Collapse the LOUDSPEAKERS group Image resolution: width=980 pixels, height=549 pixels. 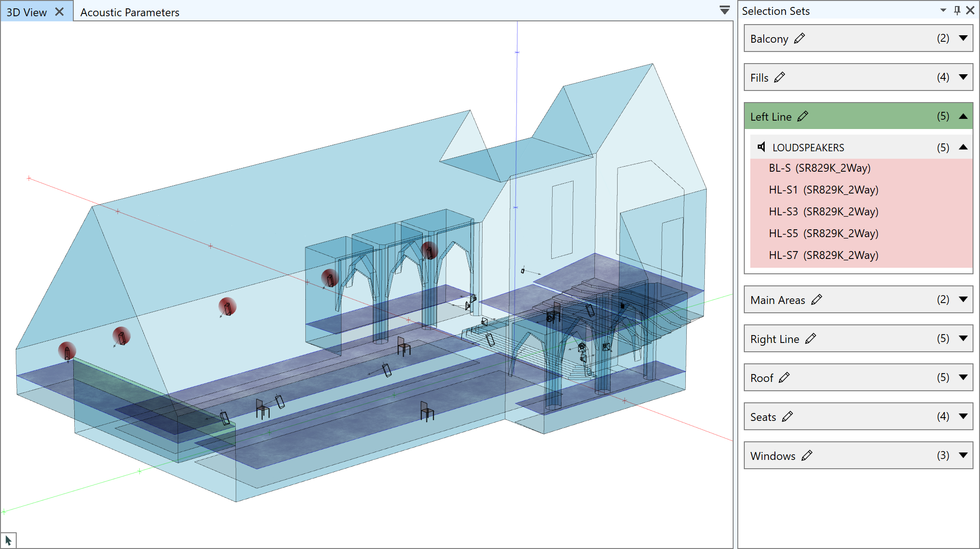point(963,147)
